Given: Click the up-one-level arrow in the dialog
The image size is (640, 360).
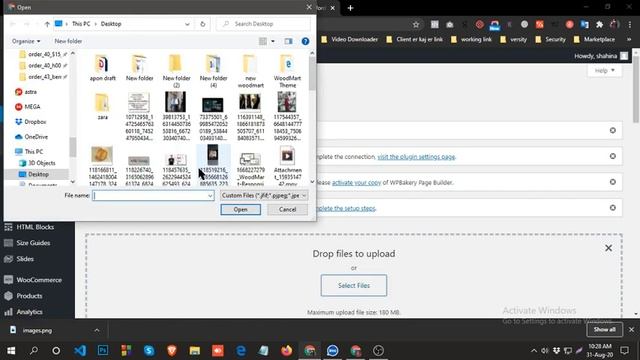Looking at the screenshot, I should [47, 24].
